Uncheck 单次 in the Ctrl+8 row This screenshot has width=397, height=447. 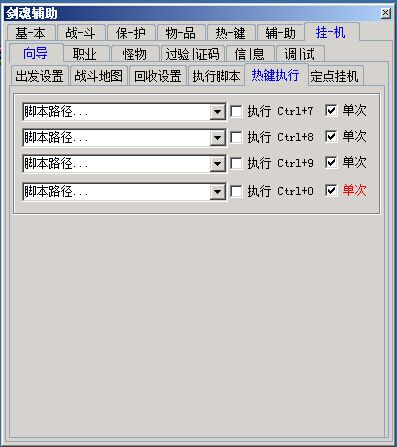coord(331,136)
